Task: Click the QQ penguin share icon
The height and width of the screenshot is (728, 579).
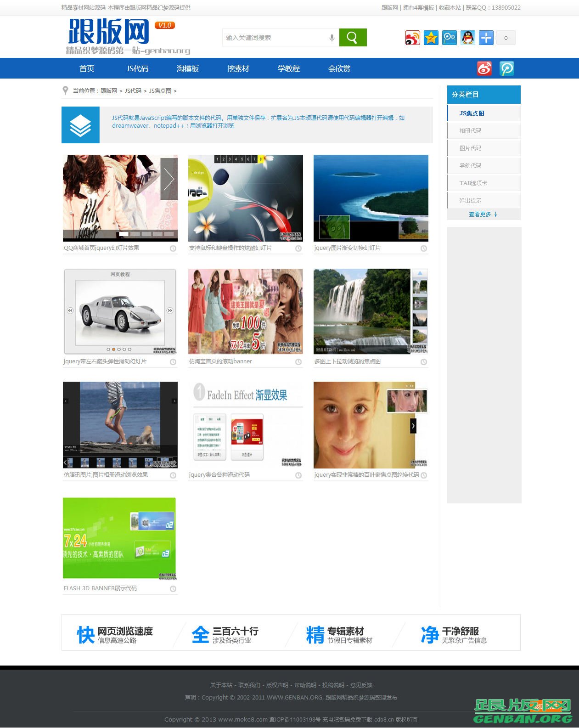Action: pyautogui.click(x=467, y=38)
